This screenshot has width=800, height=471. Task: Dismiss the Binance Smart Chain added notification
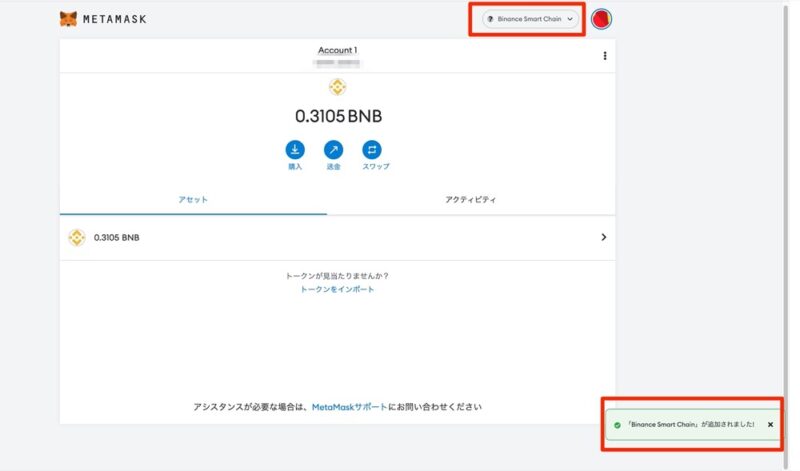(770, 425)
